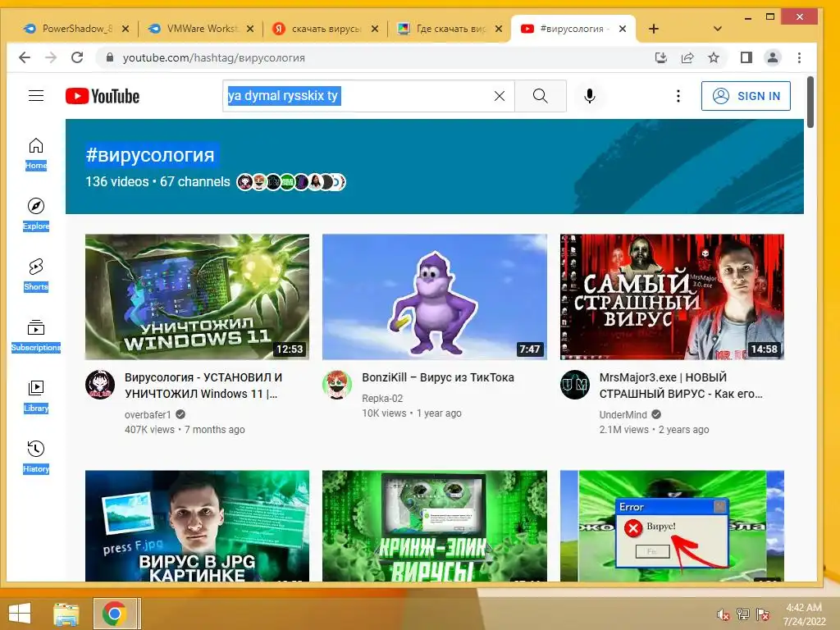840x630 pixels.
Task: Open Explore in the sidebar
Action: pyautogui.click(x=36, y=214)
